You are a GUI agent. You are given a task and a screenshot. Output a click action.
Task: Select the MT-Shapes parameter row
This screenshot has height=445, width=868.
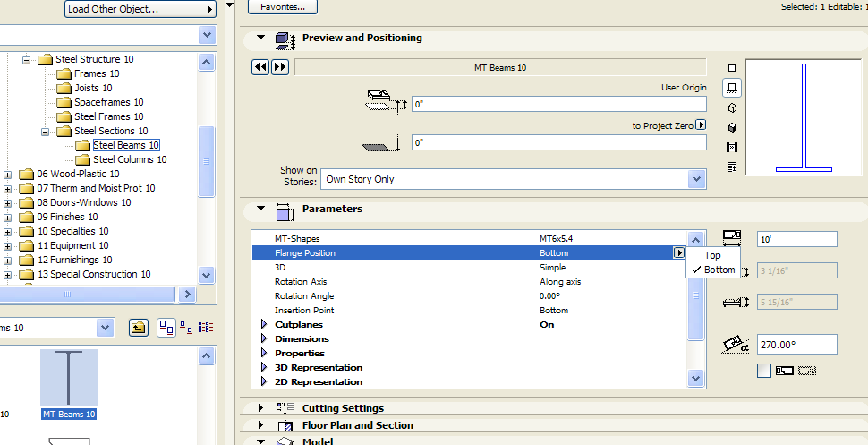pos(470,238)
